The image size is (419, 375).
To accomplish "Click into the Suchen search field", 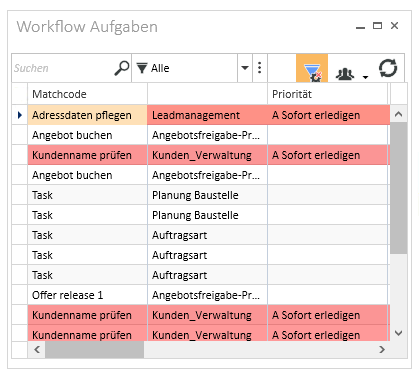I will (63, 68).
